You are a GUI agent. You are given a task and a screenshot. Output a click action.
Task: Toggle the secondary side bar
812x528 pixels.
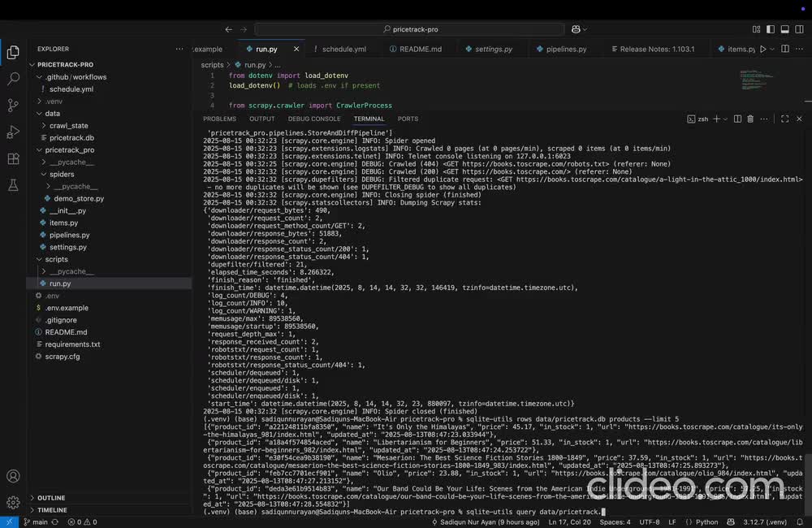pyautogui.click(x=800, y=29)
